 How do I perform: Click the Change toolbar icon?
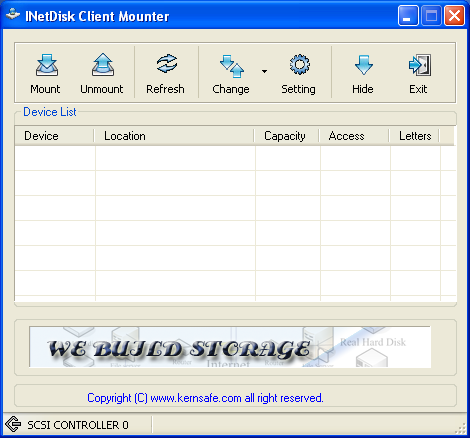click(x=232, y=66)
